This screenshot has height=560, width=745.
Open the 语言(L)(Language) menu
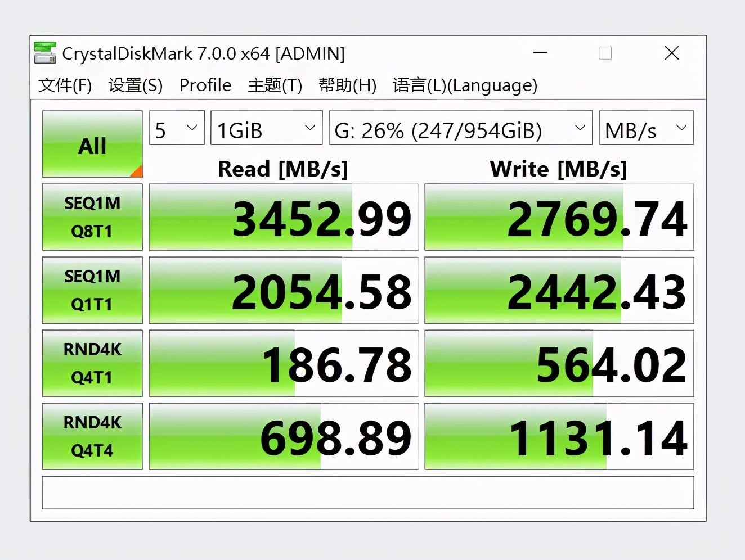point(465,85)
